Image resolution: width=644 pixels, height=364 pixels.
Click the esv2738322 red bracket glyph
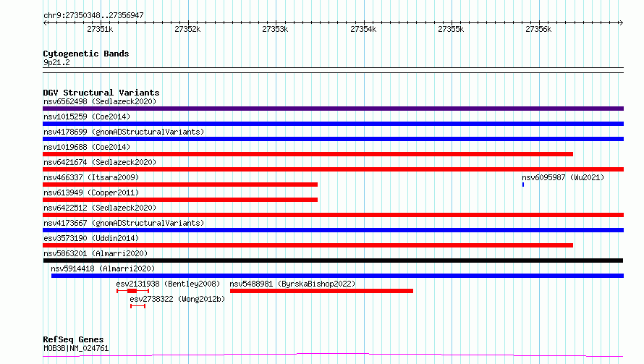(137, 306)
